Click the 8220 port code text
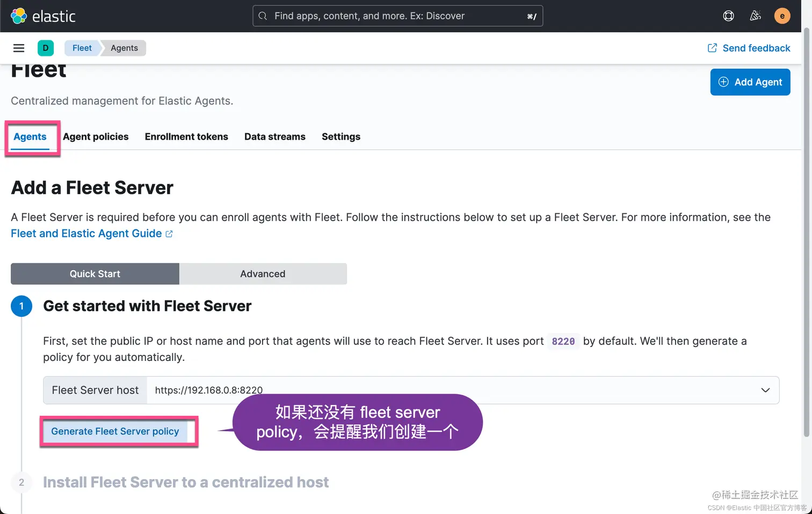This screenshot has height=514, width=812. point(563,342)
